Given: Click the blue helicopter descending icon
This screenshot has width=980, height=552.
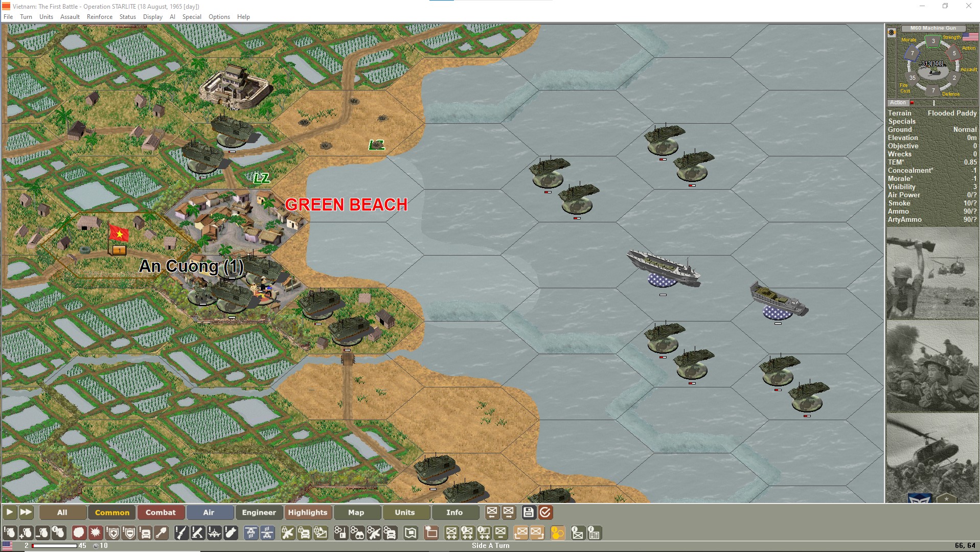Looking at the screenshot, I should (251, 533).
